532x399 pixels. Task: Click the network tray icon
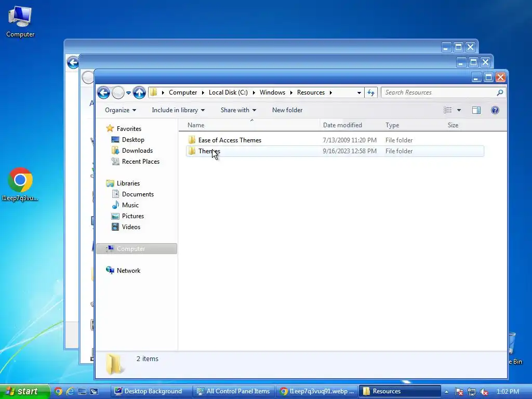(472, 392)
